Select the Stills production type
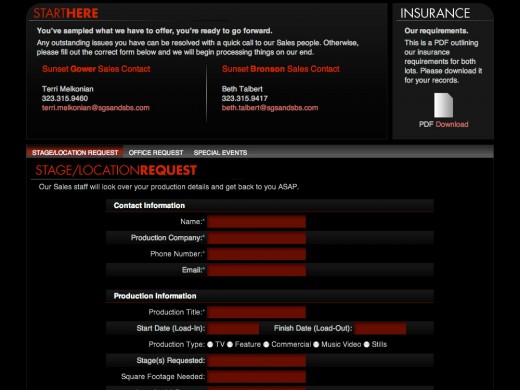The height and width of the screenshot is (390, 520). click(x=366, y=344)
